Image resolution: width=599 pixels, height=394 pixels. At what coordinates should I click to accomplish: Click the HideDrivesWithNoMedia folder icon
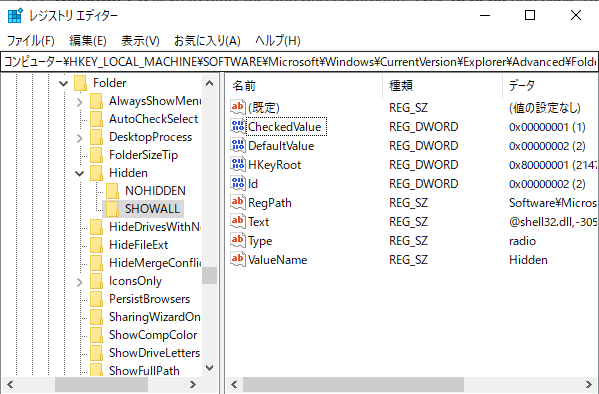click(x=96, y=227)
